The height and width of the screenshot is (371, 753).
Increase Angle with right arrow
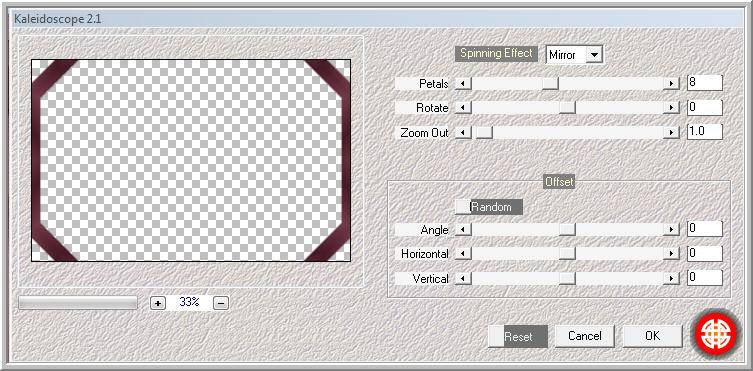[x=671, y=230]
